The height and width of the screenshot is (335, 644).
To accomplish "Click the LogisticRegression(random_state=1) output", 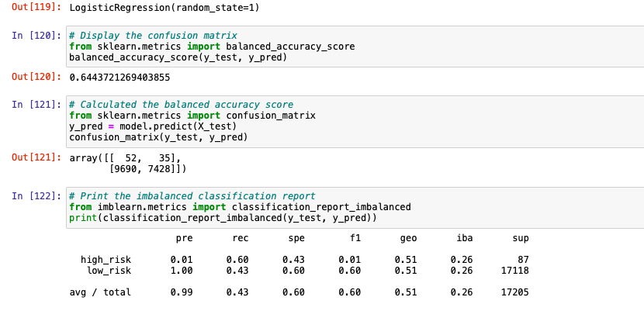I will (x=164, y=8).
